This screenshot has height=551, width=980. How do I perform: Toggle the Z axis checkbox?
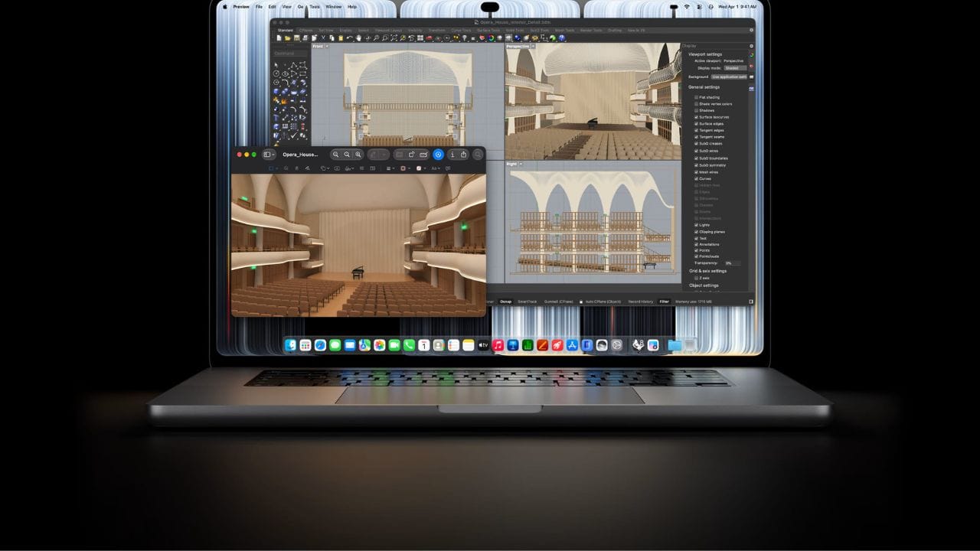click(696, 278)
